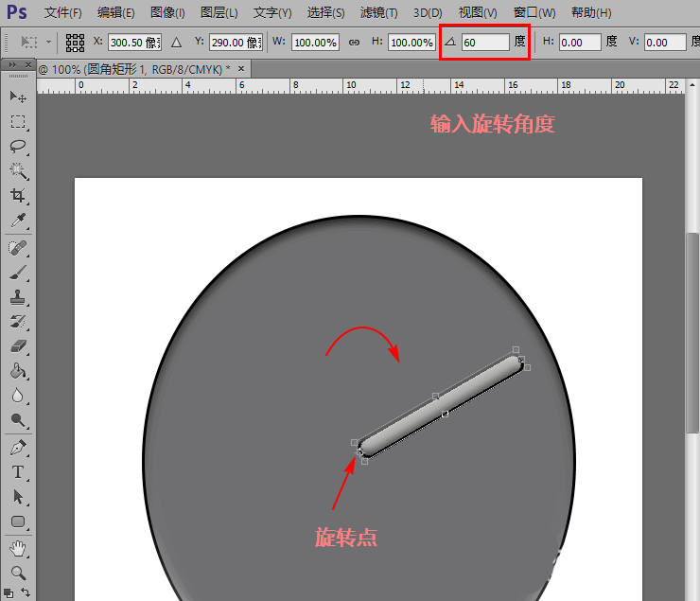This screenshot has width=700, height=601.
Task: Click the top-right transform corner handle
Action: [516, 349]
